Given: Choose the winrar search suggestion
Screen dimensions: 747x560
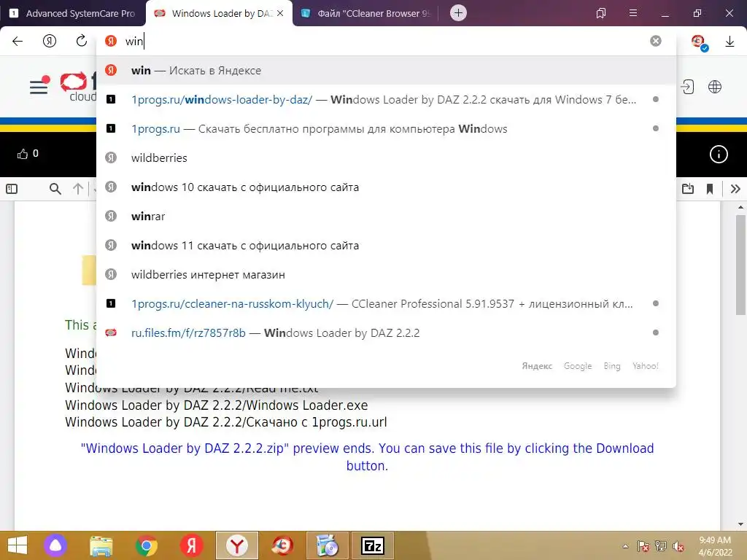Looking at the screenshot, I should [386, 216].
